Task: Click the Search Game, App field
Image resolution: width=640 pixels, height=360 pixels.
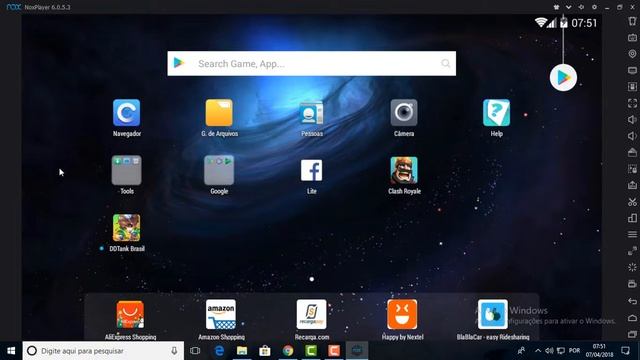Action: (x=311, y=63)
